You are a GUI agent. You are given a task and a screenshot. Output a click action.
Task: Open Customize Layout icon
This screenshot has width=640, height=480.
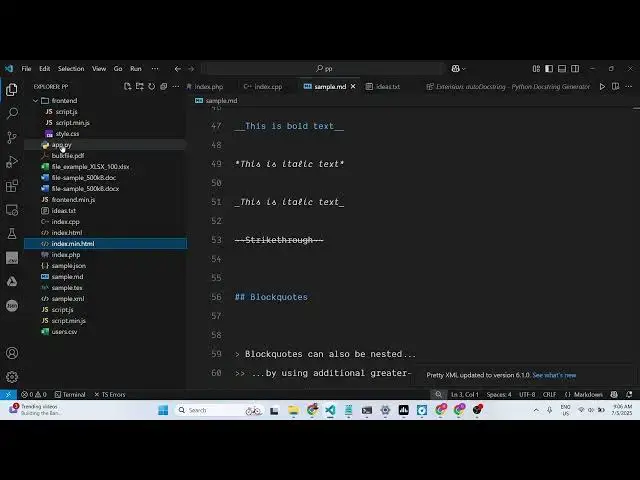click(536, 69)
